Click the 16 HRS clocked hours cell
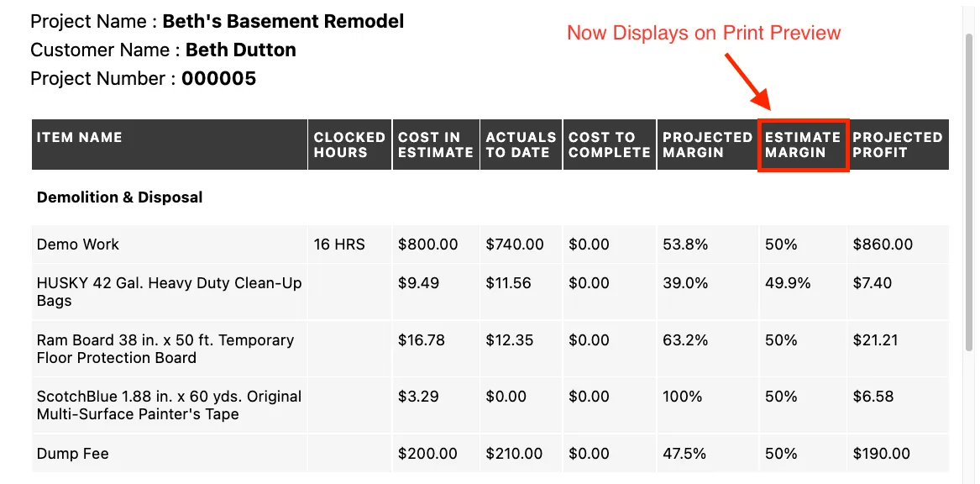This screenshot has width=980, height=484. coord(339,245)
